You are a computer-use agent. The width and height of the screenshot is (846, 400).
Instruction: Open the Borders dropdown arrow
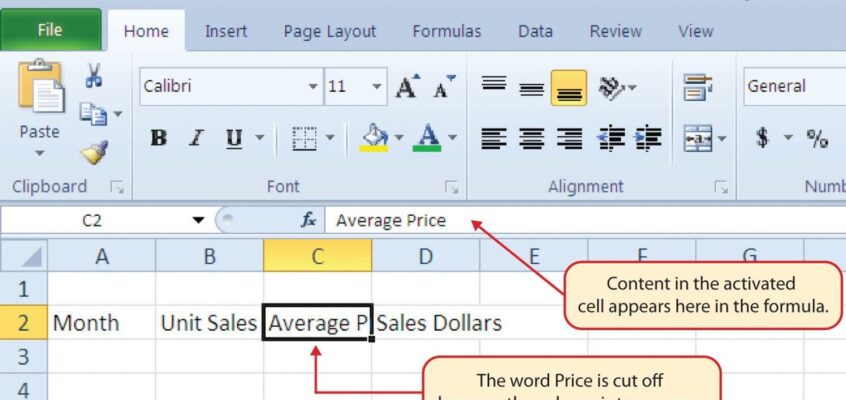(x=330, y=138)
